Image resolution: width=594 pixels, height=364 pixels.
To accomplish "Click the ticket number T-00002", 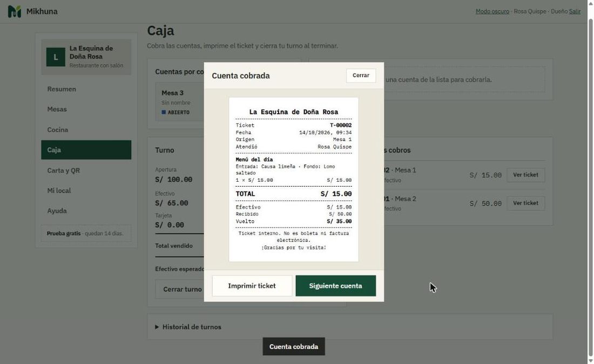I will click(341, 125).
